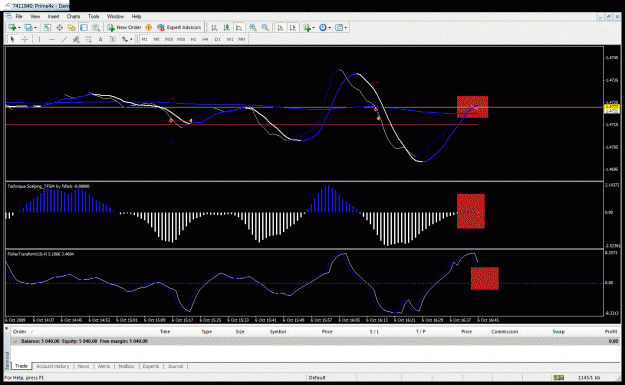Open the Profiles toolbar icon
The height and width of the screenshot is (385, 625).
pos(28,28)
